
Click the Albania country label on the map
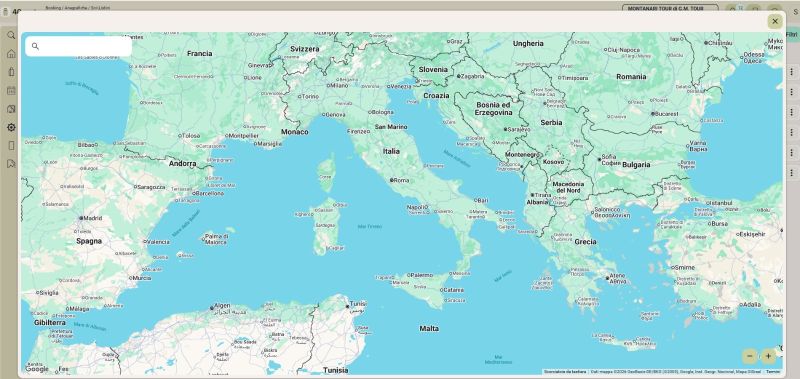pyautogui.click(x=537, y=202)
